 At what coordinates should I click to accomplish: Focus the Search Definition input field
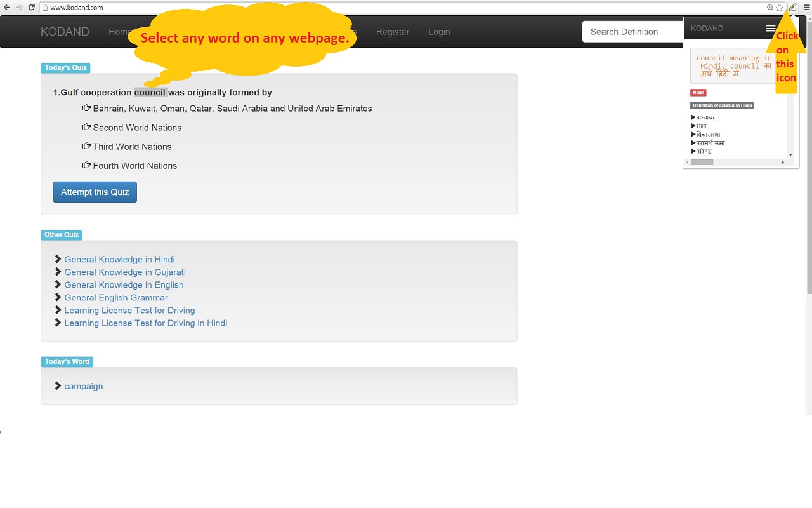(632, 32)
